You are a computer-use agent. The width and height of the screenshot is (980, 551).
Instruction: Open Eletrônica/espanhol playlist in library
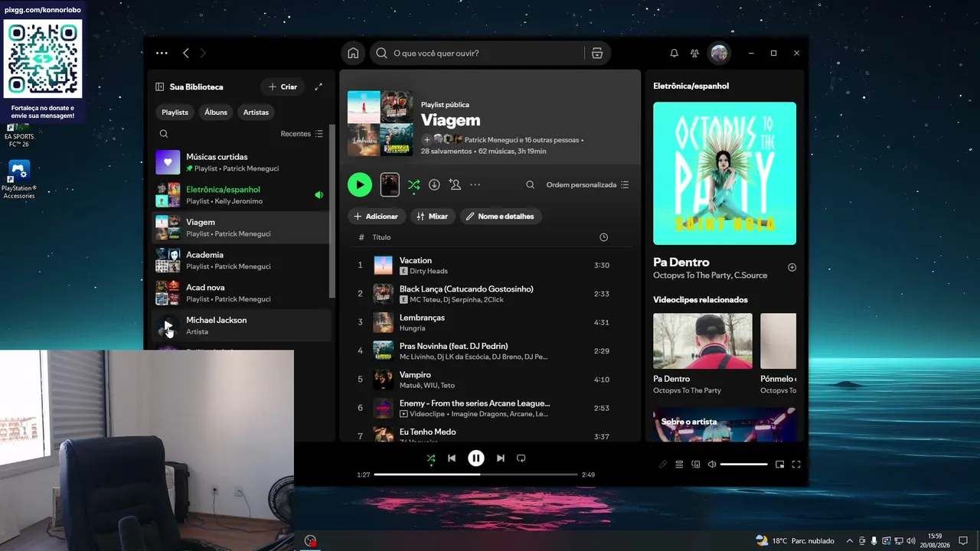240,195
